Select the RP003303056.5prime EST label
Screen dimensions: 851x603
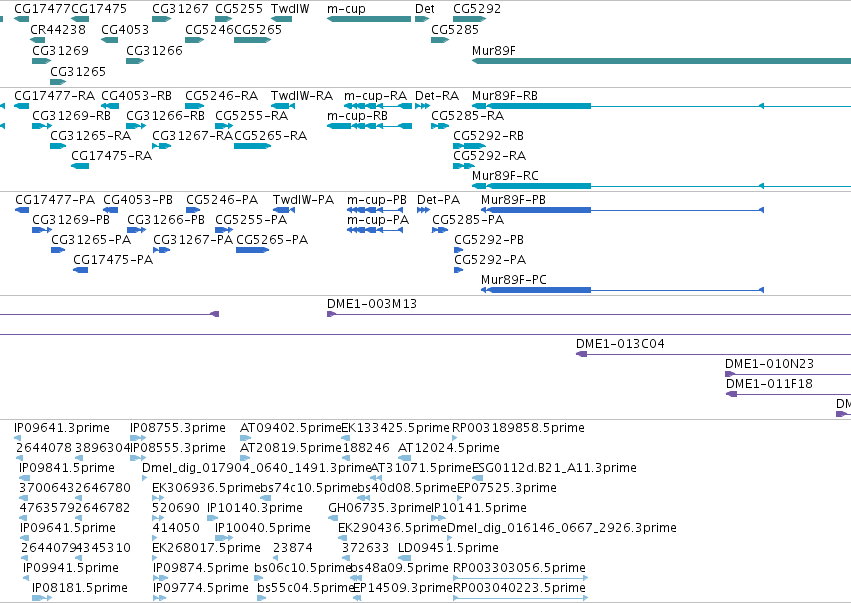pos(519,568)
